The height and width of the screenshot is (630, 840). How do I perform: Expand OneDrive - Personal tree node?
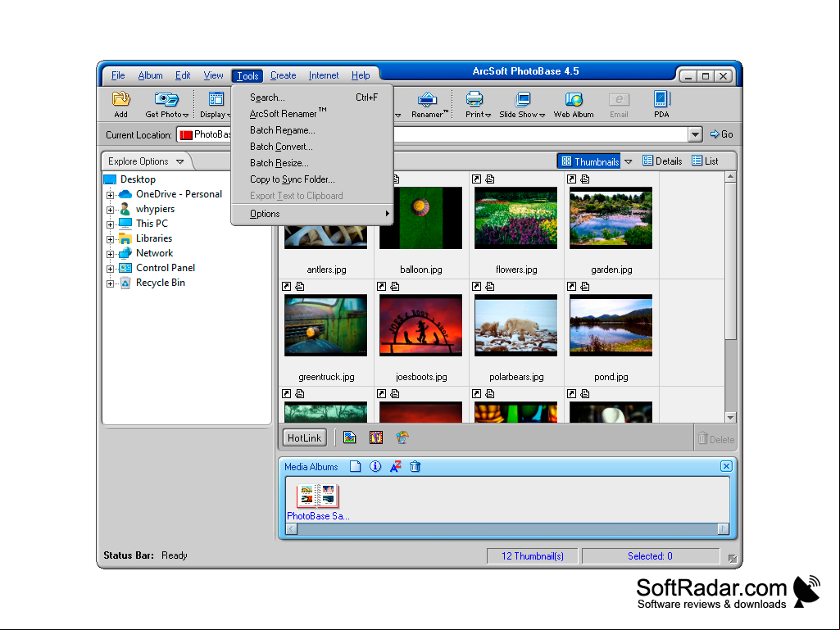(x=111, y=195)
